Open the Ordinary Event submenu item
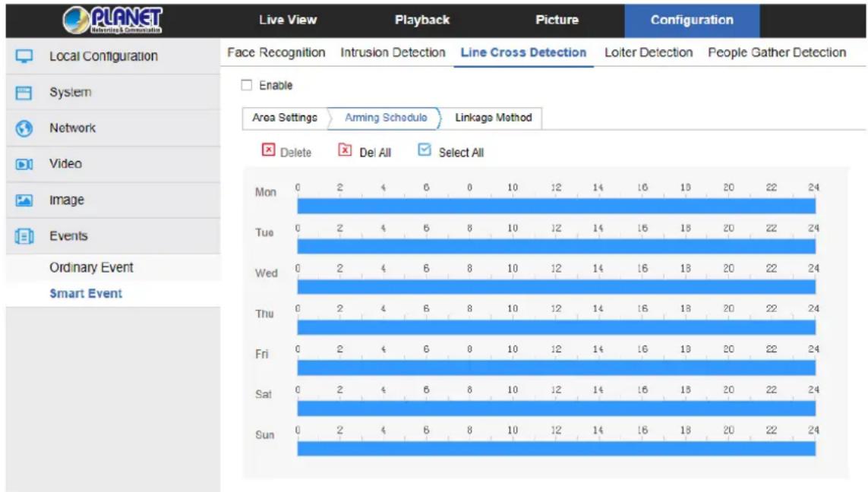The image size is (868, 492). (91, 267)
